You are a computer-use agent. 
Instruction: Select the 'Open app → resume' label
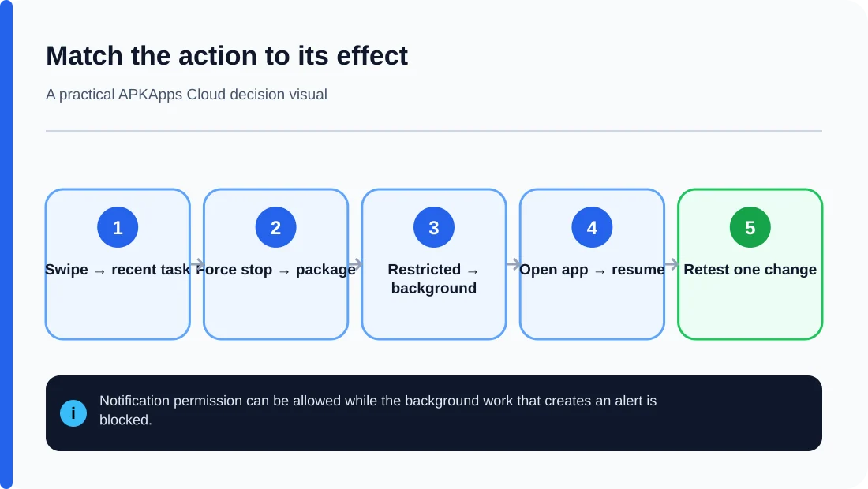tap(592, 270)
